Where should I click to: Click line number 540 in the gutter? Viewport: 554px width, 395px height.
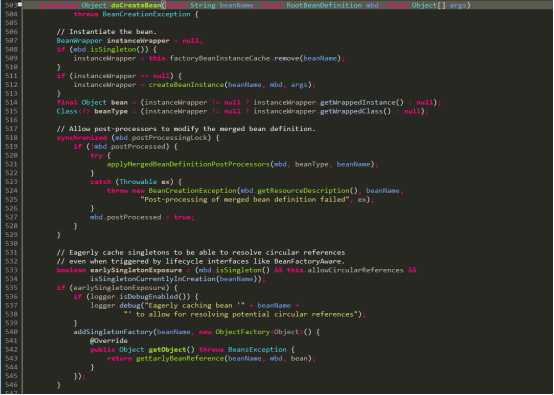point(11,332)
